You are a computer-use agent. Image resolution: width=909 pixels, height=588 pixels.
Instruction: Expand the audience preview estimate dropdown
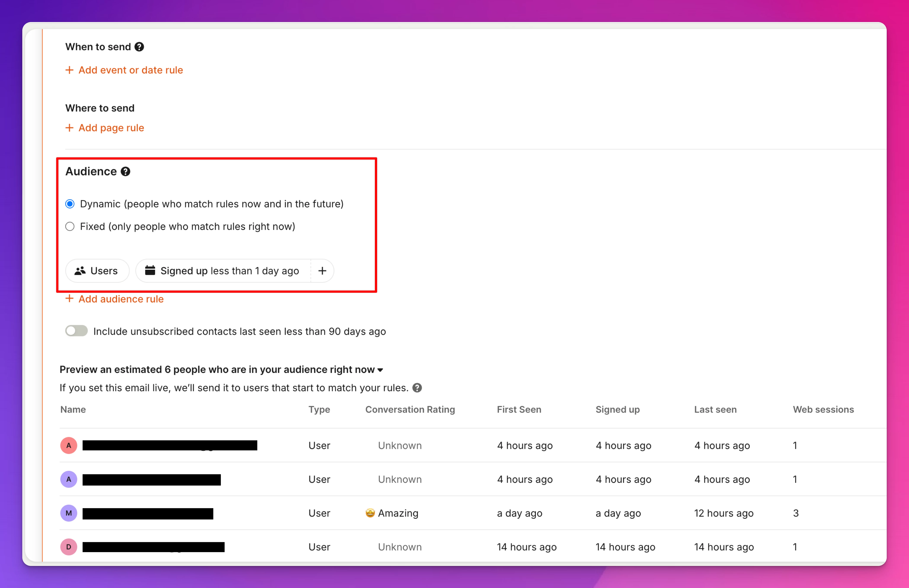click(x=380, y=370)
